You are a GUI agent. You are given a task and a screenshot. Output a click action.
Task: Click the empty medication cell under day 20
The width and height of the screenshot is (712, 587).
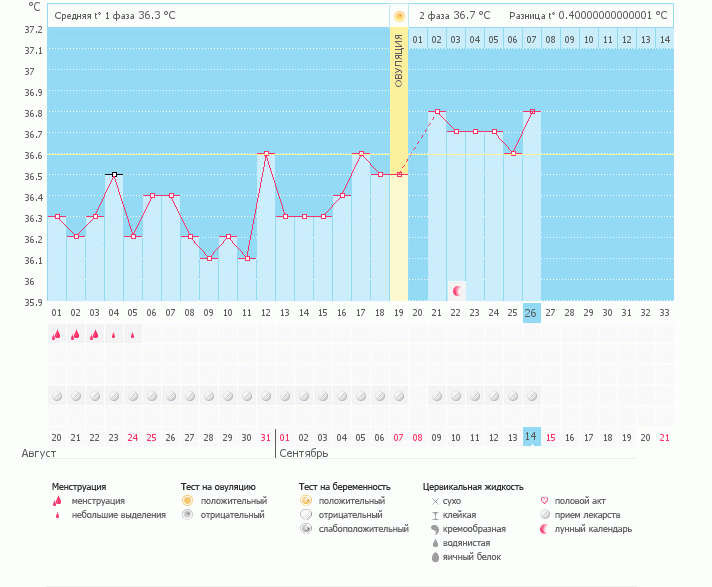418,396
